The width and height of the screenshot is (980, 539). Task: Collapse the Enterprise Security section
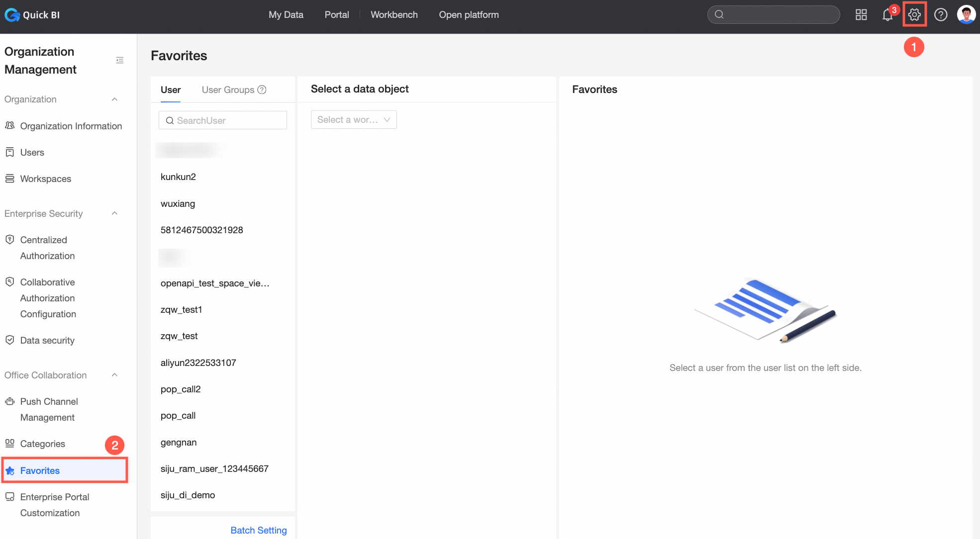coord(114,213)
